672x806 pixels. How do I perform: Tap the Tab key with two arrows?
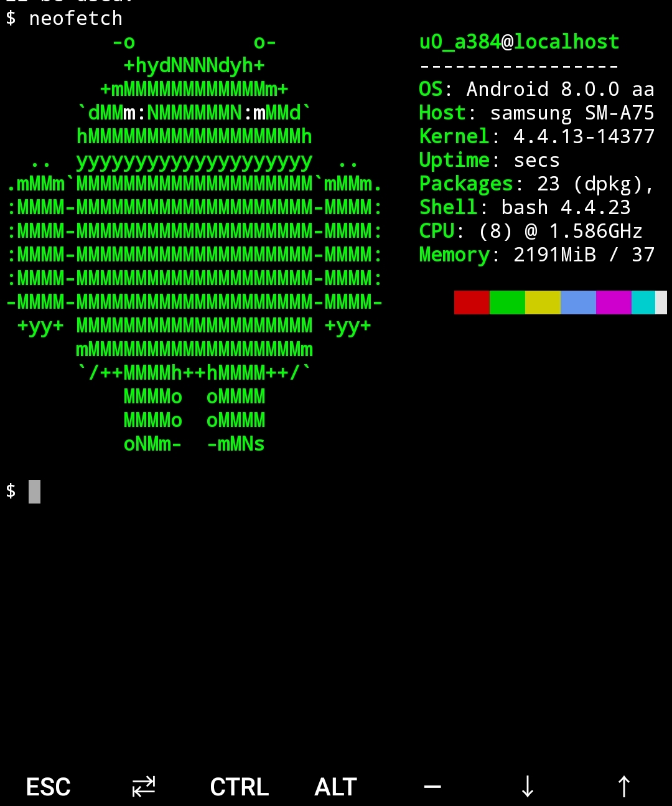144,787
